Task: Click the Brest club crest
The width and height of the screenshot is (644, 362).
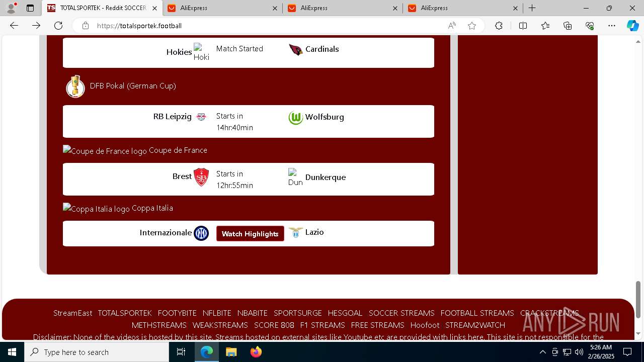Action: coord(201,177)
